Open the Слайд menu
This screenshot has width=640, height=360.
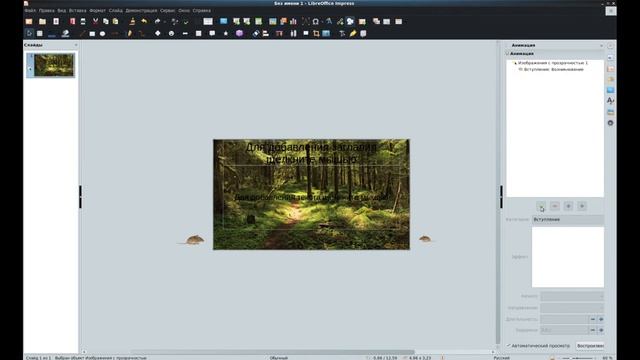116,11
